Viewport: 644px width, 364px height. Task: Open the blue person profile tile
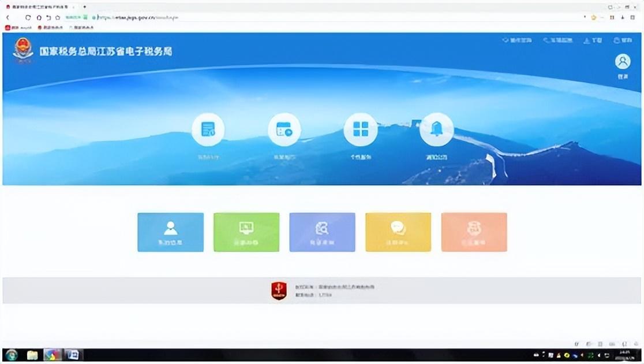(x=170, y=232)
